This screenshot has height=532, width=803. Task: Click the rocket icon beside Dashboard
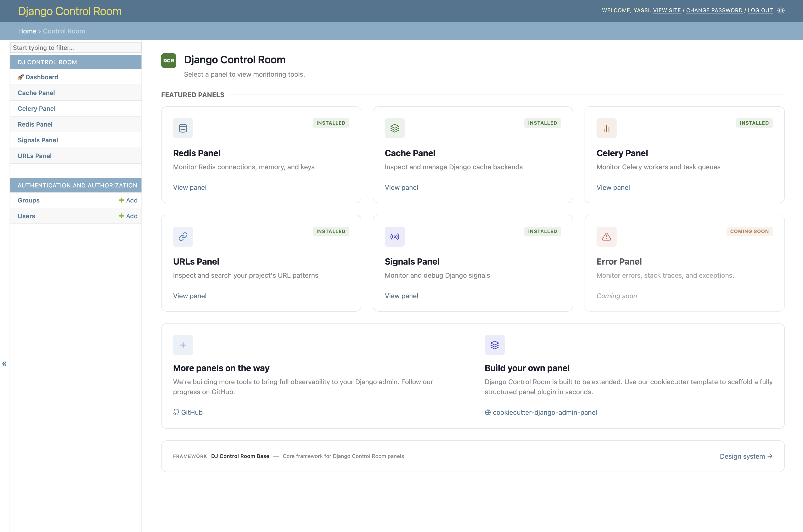[x=21, y=77]
